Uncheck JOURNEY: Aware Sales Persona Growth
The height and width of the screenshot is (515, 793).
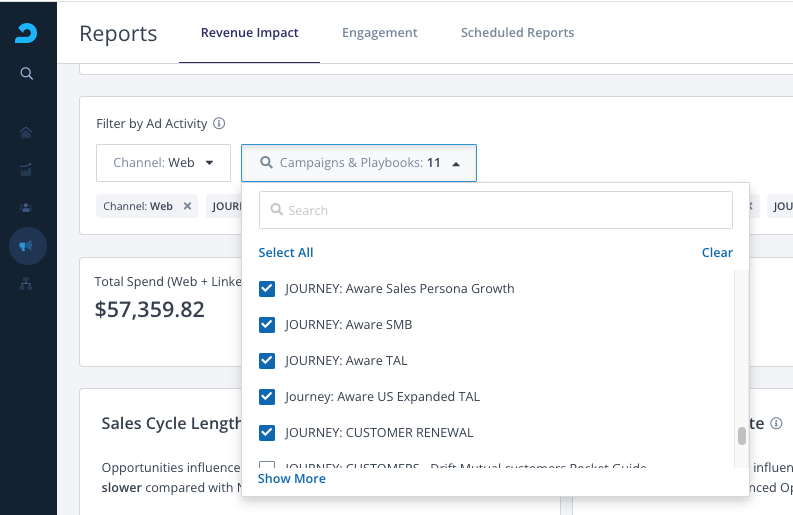(267, 289)
